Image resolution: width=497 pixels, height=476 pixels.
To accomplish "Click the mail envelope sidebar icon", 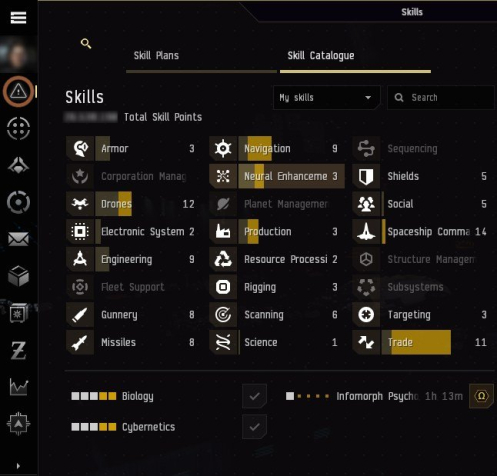I will 18,239.
